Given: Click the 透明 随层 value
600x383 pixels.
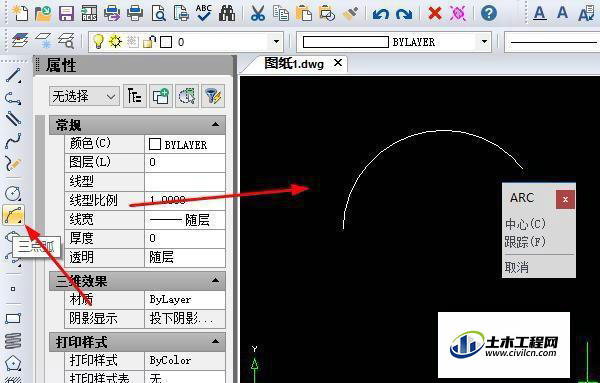Looking at the screenshot, I should 185,258.
